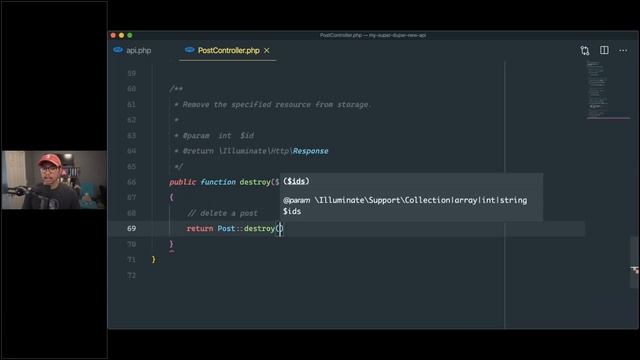Viewport: 640px width, 360px height.
Task: Click 'public' keyword on line 66
Action: [x=182, y=182]
